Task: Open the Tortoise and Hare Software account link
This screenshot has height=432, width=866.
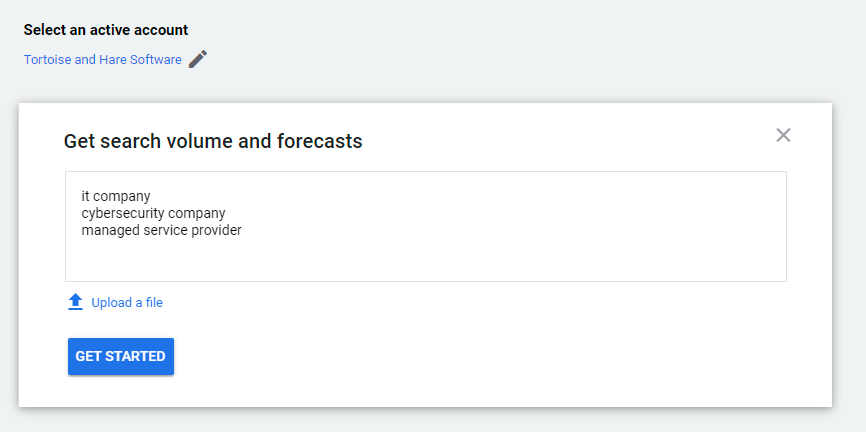Action: [x=103, y=60]
